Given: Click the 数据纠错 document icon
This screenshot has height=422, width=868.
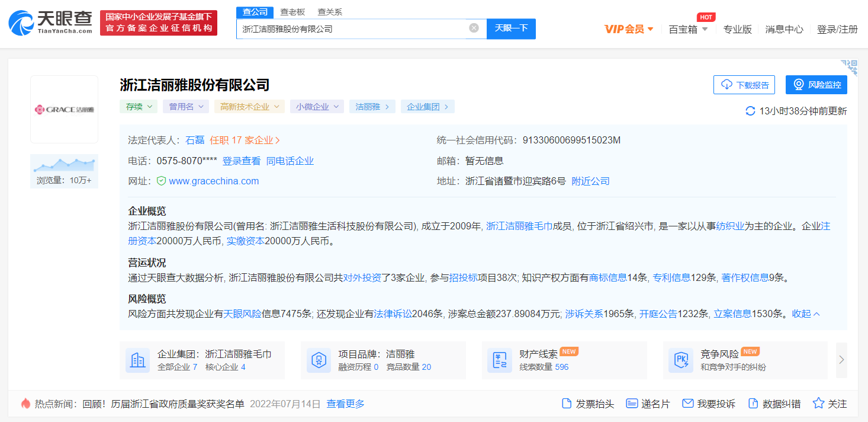Looking at the screenshot, I should click(x=753, y=404).
